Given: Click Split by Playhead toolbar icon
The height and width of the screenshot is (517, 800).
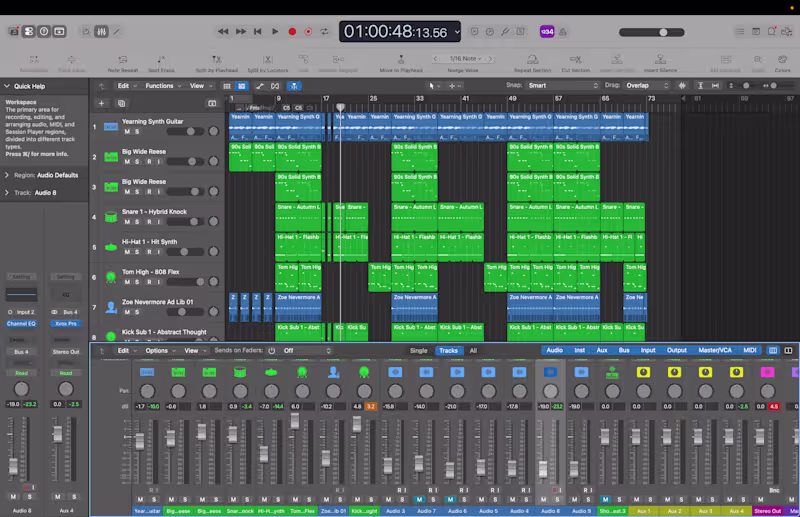Looking at the screenshot, I should coord(217,60).
